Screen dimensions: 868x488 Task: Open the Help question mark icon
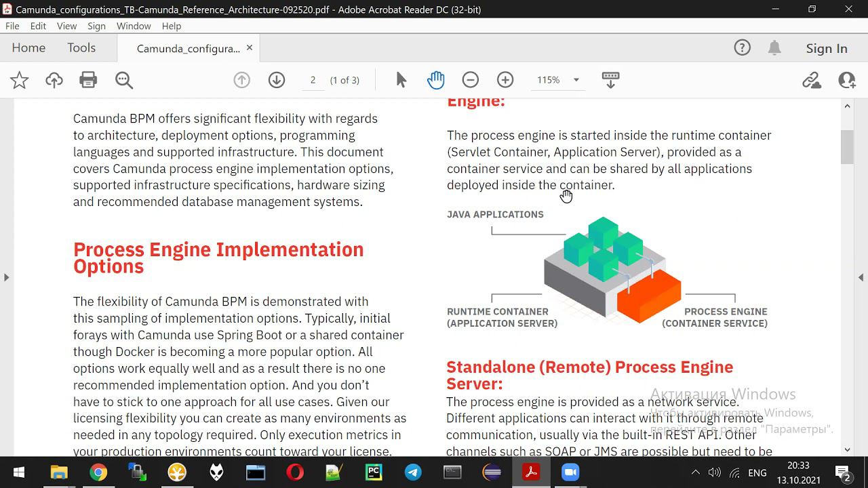(743, 47)
